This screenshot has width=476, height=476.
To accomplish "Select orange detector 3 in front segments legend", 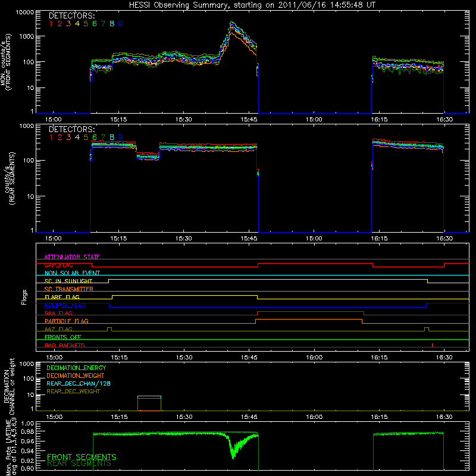I will 68,24.
